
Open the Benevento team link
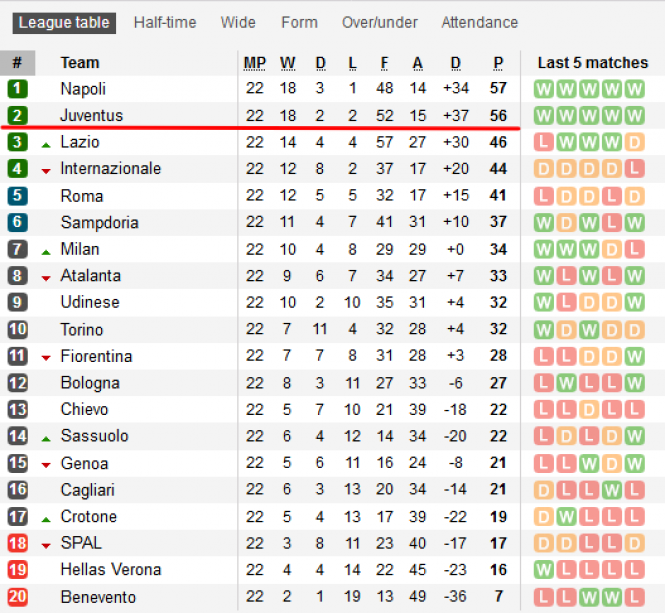[x=98, y=597]
